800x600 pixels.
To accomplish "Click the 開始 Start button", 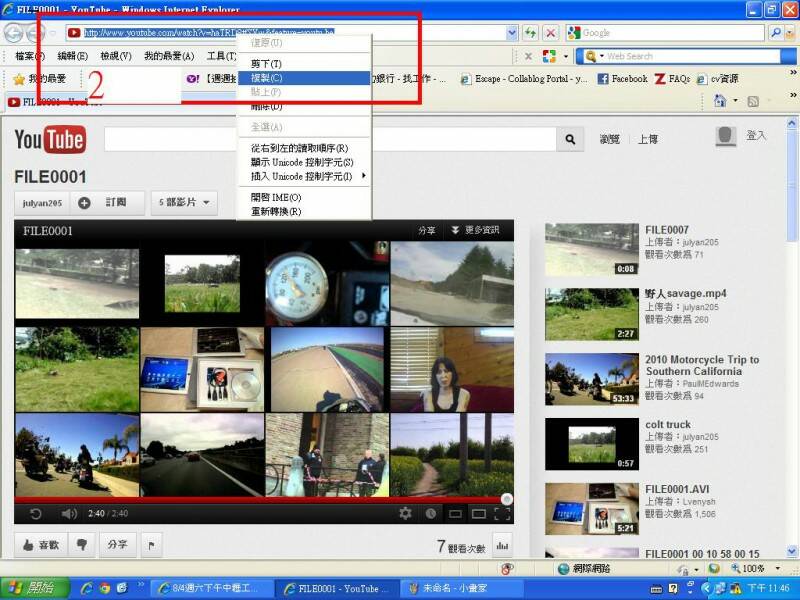I will point(35,588).
